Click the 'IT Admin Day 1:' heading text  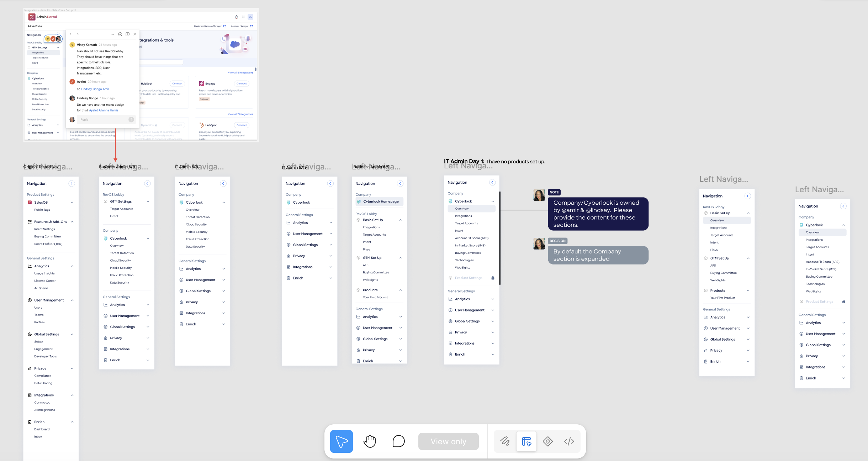tap(464, 162)
